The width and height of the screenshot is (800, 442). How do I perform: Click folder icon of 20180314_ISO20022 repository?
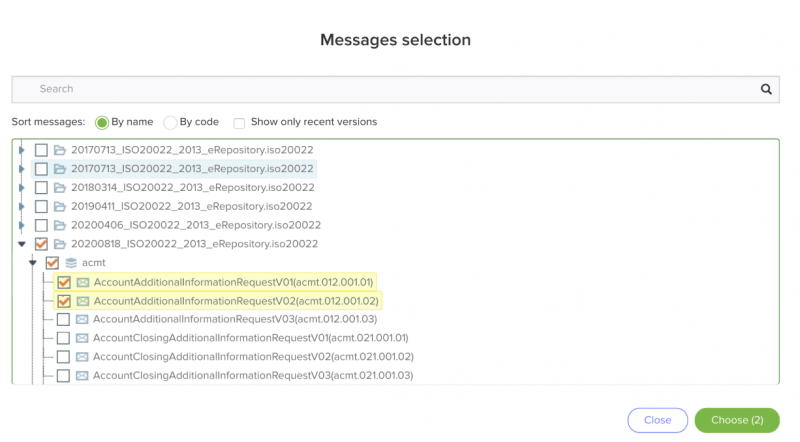[60, 188]
